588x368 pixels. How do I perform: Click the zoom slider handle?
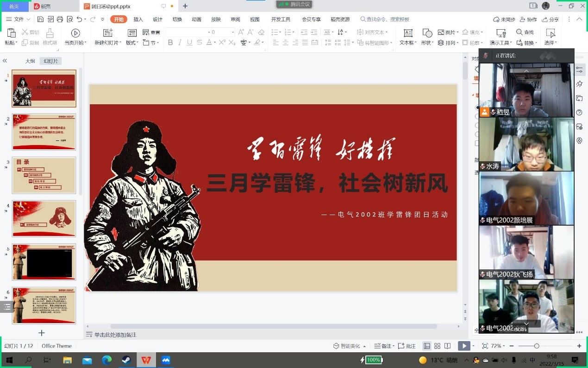coord(537,346)
